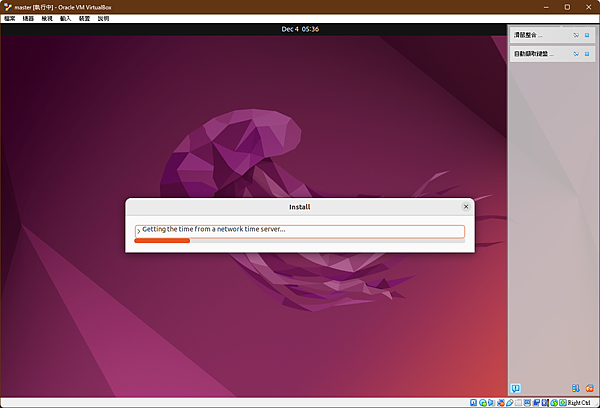Open the Devices menu in menu bar
Screen dimensions: 600x408
click(84, 18)
